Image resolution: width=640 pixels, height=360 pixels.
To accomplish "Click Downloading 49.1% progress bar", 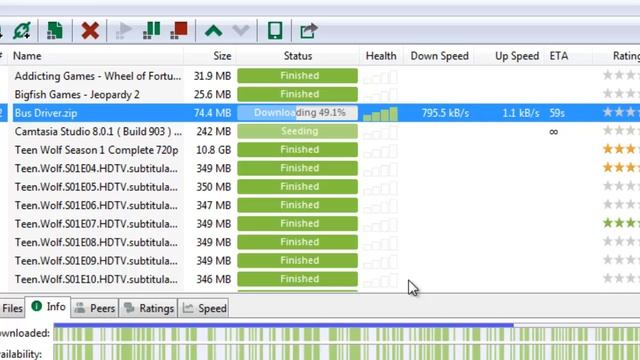I will pos(298,113).
